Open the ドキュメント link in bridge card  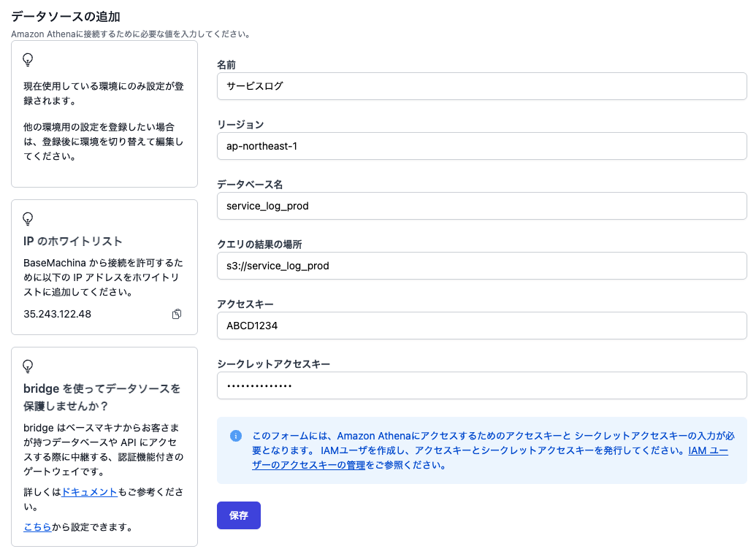point(90,492)
